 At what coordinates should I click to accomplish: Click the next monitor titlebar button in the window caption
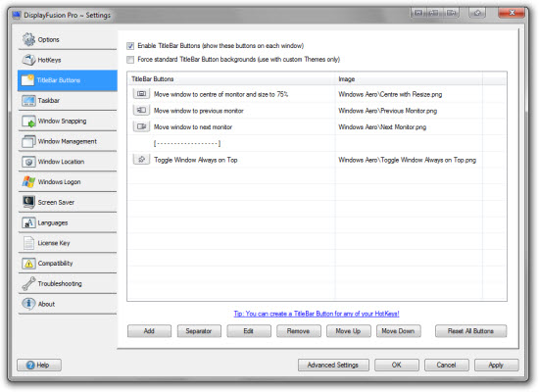[451, 13]
